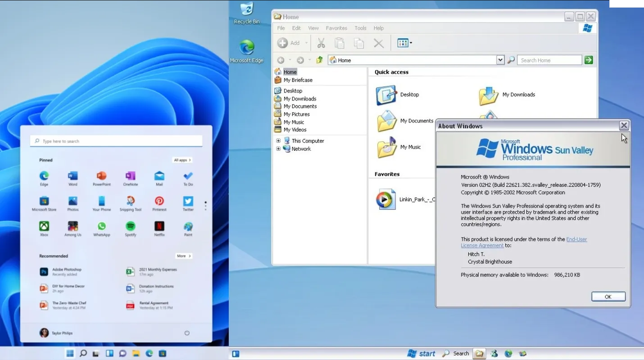Open the pinned WhatsApp app

(102, 228)
